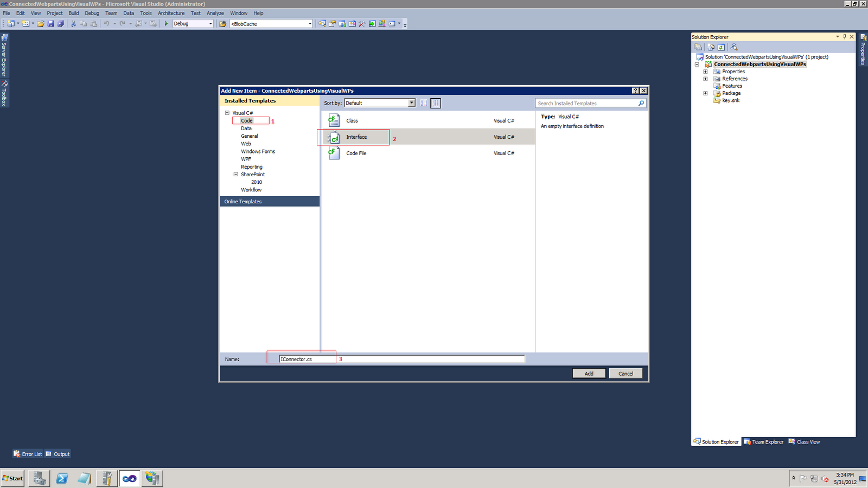Expand the Package node in Solution Explorer

coord(705,93)
